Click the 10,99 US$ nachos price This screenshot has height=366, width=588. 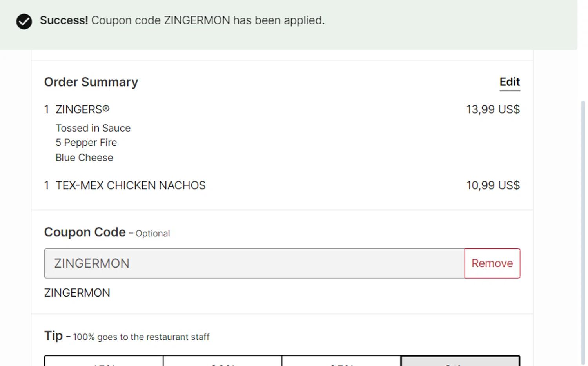point(493,185)
